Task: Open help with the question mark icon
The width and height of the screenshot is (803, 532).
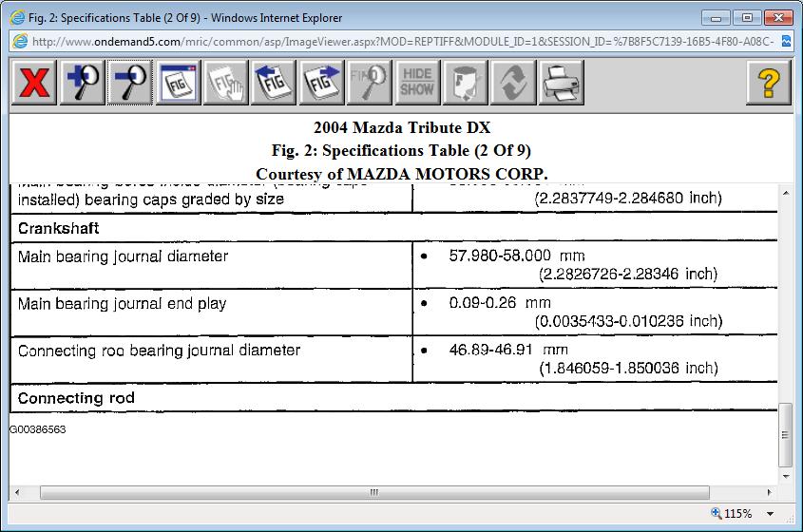Action: pos(769,83)
